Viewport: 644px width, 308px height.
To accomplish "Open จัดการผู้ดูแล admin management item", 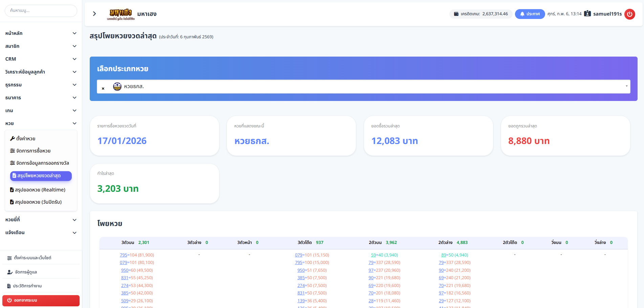I will [x=26, y=272].
